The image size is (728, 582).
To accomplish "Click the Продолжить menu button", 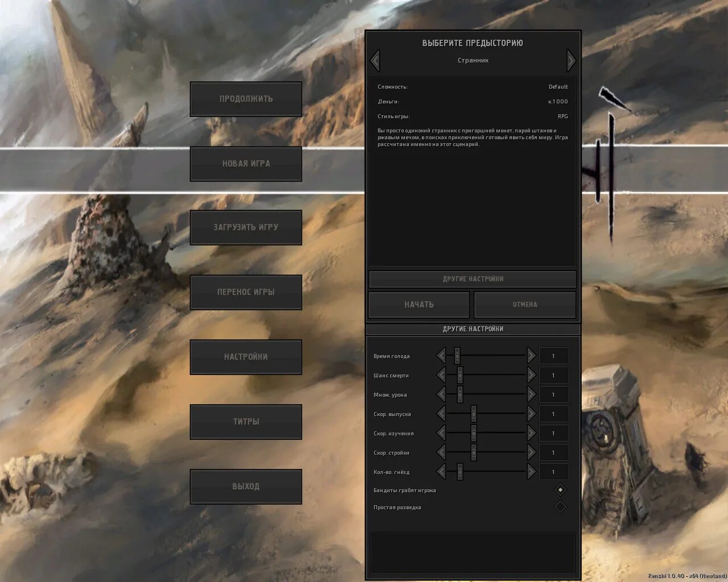I will click(246, 99).
